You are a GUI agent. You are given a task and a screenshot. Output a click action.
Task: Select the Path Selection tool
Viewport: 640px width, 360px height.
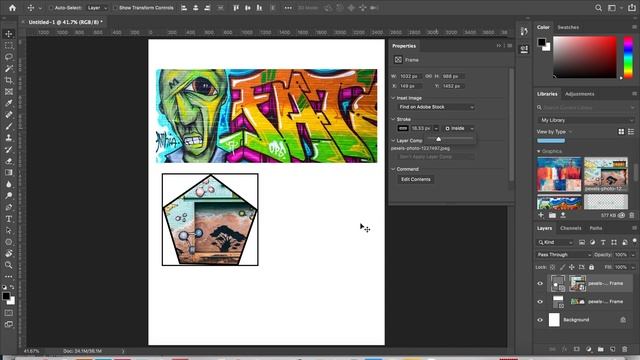[x=9, y=230]
